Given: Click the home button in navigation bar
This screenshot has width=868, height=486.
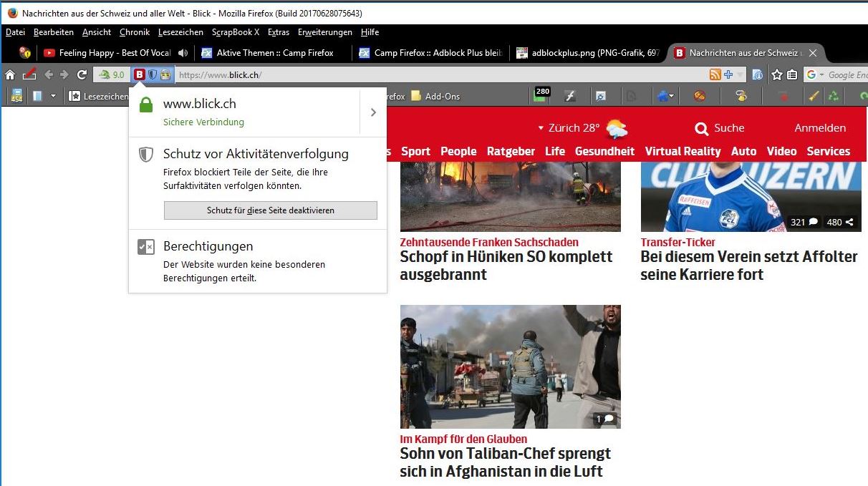Looking at the screenshot, I should (x=10, y=74).
